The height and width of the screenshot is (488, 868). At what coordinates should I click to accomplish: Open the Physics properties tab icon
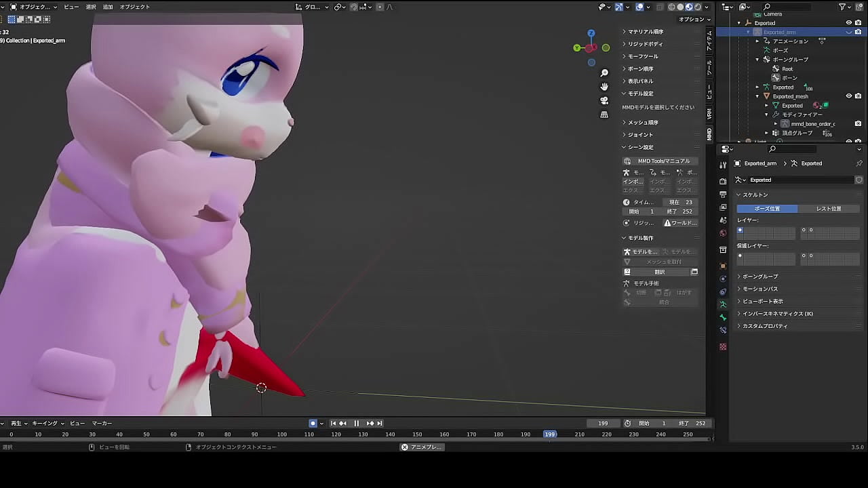point(723,279)
